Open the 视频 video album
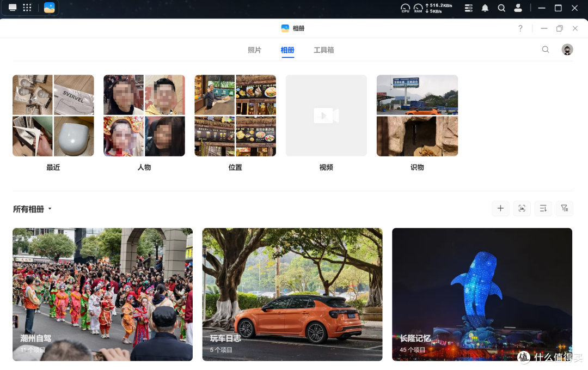Image resolution: width=588 pixels, height=370 pixels. [x=326, y=116]
